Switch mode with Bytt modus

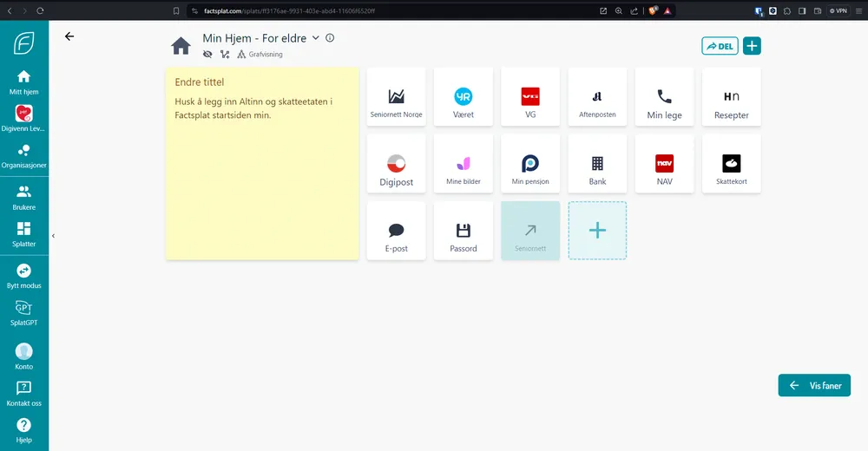tap(23, 276)
